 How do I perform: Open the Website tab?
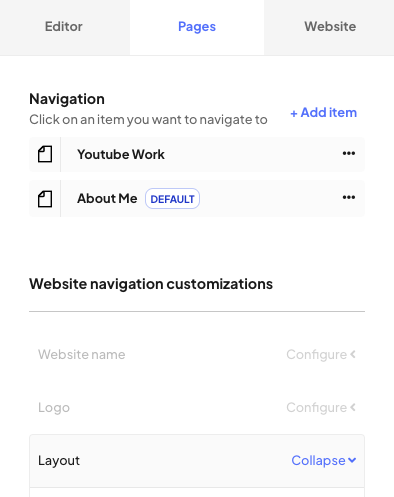click(x=330, y=27)
